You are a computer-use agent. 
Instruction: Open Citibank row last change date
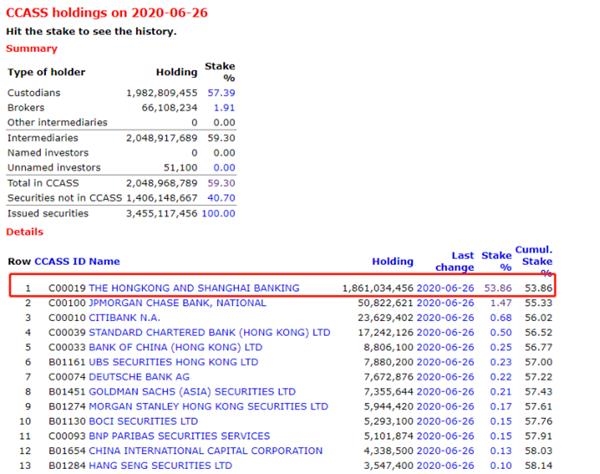click(x=445, y=318)
